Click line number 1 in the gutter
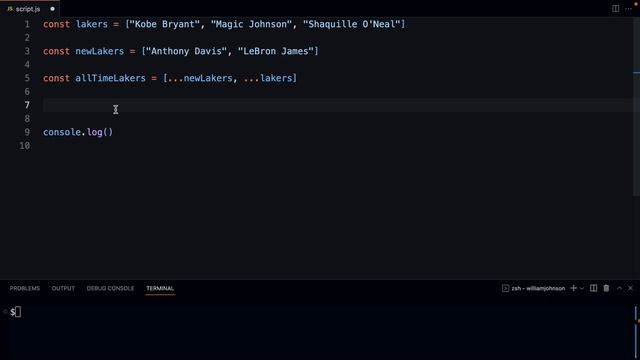Screen dimensions: 640x360 (27, 24)
